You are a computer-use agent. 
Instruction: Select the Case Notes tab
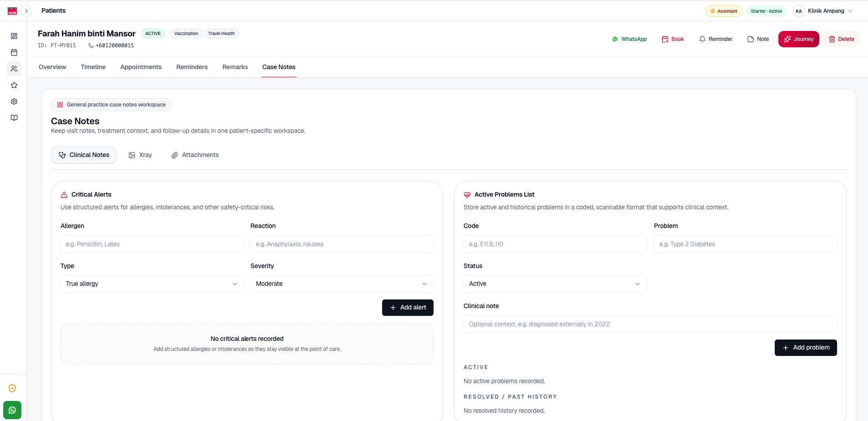pos(279,67)
